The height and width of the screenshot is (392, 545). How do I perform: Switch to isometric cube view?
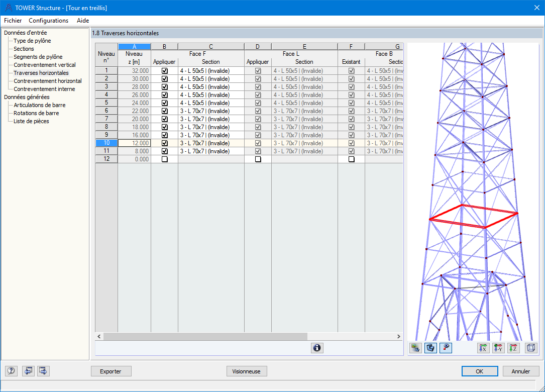coord(531,348)
